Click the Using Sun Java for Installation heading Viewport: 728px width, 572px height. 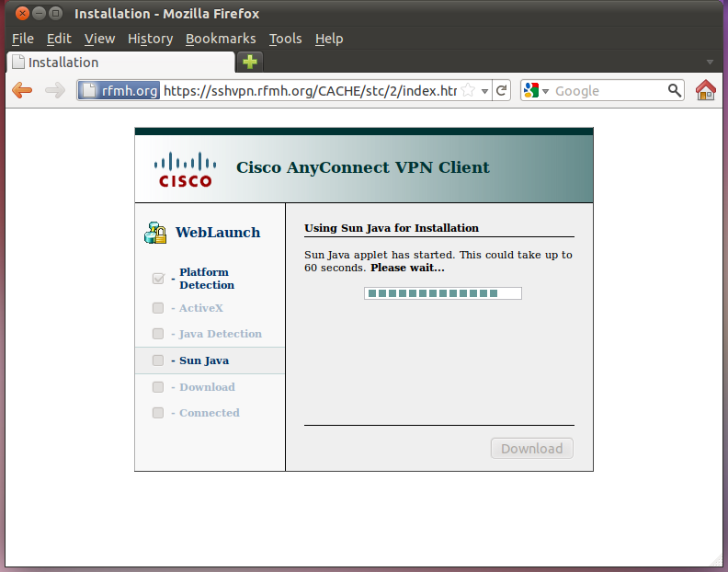392,228
